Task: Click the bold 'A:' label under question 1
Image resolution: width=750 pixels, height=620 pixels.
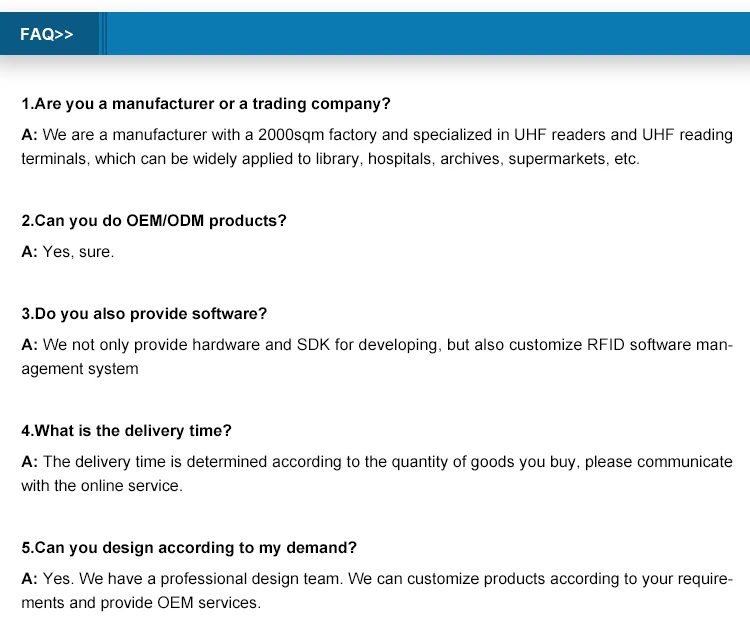Action: 29,135
